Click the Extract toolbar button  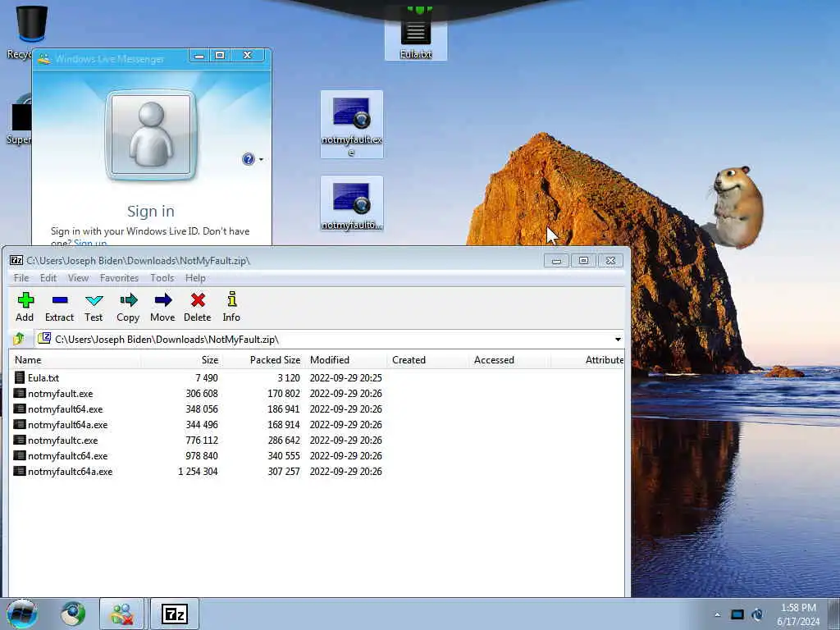pos(59,307)
